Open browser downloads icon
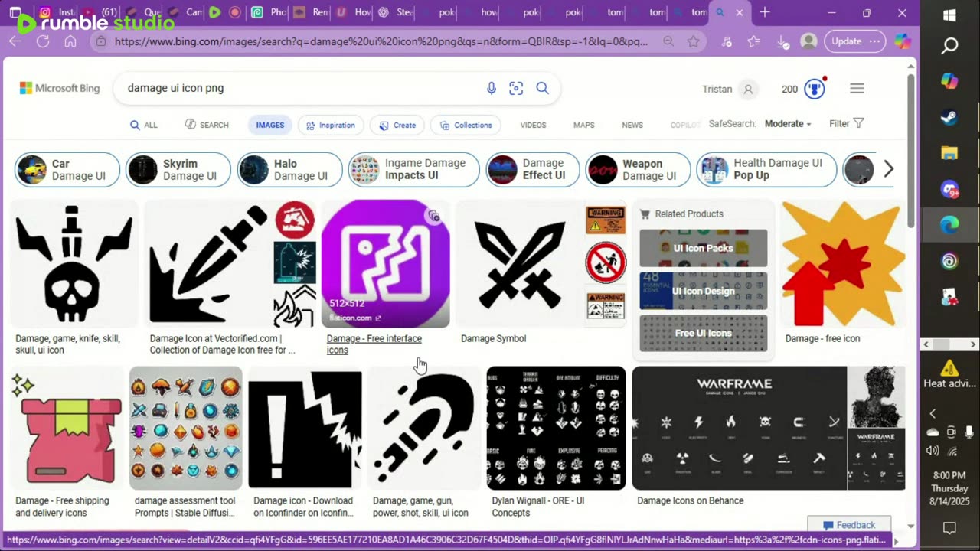 [x=782, y=42]
